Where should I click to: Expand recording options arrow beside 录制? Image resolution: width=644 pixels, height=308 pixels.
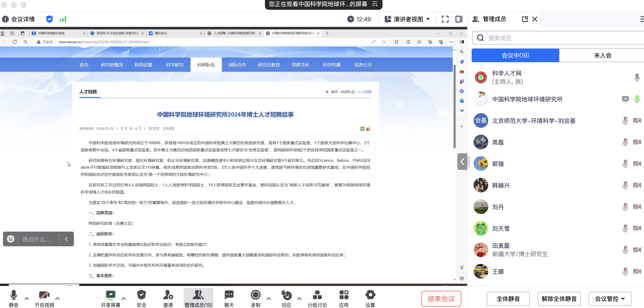269,298
